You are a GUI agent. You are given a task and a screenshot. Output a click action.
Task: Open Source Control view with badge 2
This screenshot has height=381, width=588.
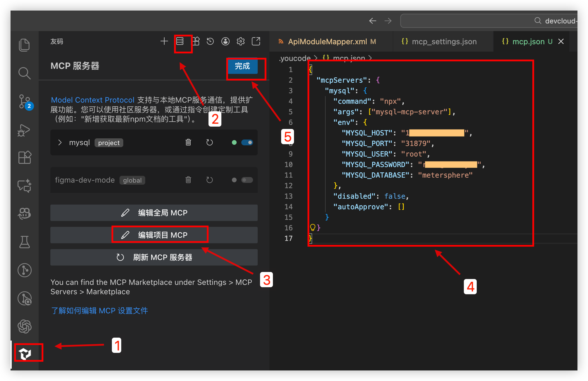coord(24,101)
